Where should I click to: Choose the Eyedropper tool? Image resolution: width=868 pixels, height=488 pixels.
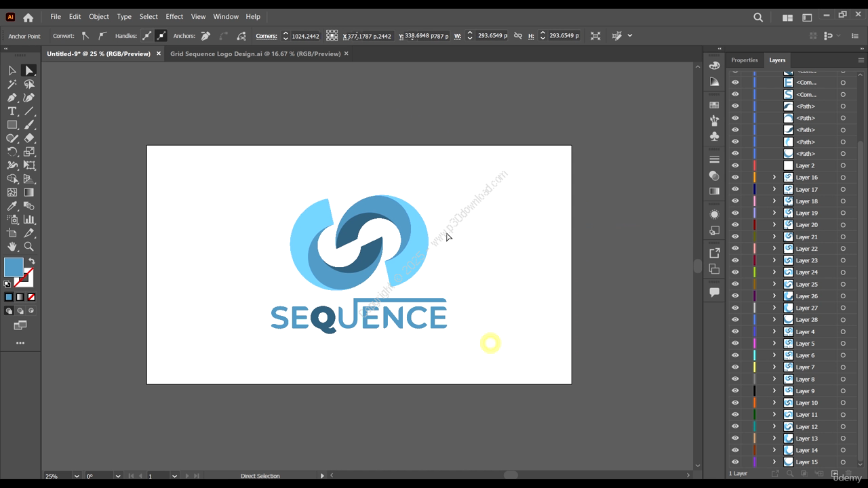[x=12, y=206]
